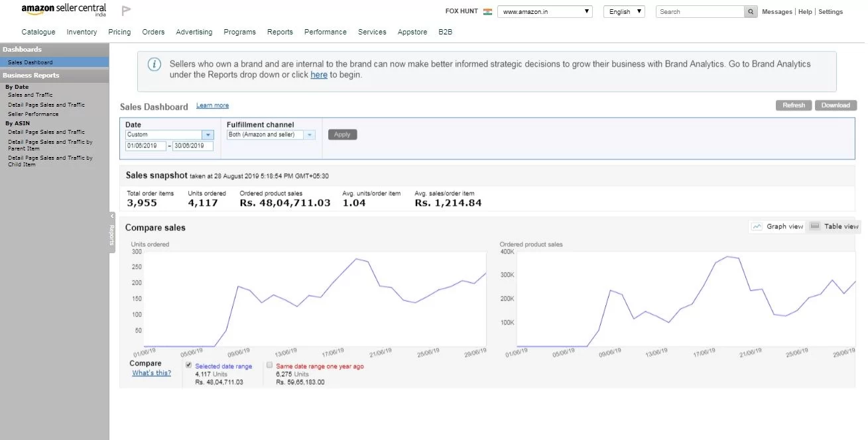This screenshot has height=440, width=868.
Task: Click the start date field 01/06/2019
Action: [x=145, y=146]
